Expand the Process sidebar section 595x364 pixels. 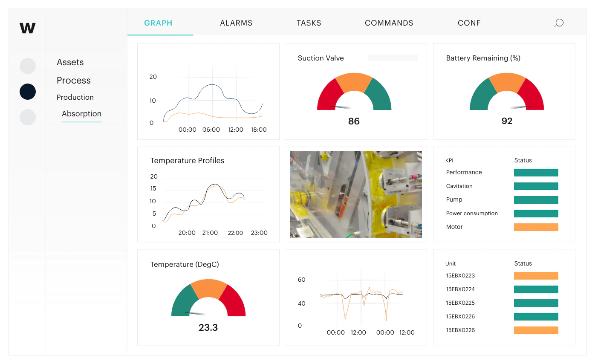74,81
